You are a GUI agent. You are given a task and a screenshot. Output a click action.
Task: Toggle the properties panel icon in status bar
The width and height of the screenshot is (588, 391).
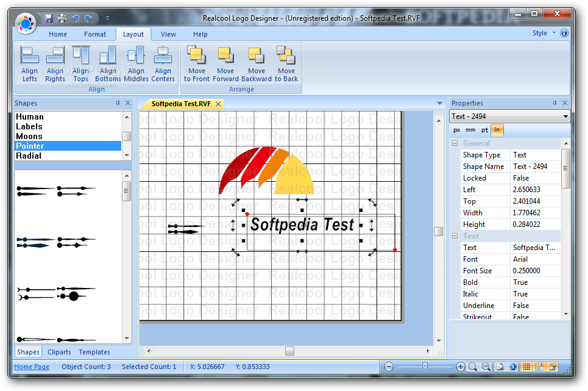(553, 367)
